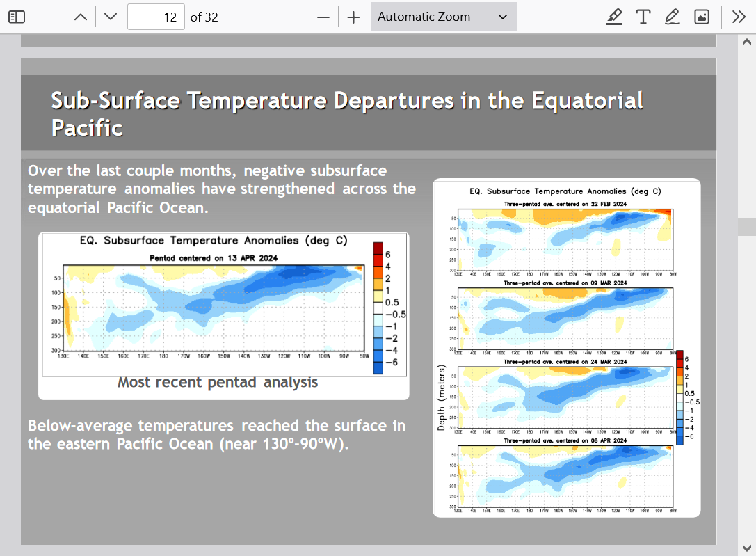The image size is (756, 556).
Task: Click the page number input field
Action: click(x=156, y=17)
